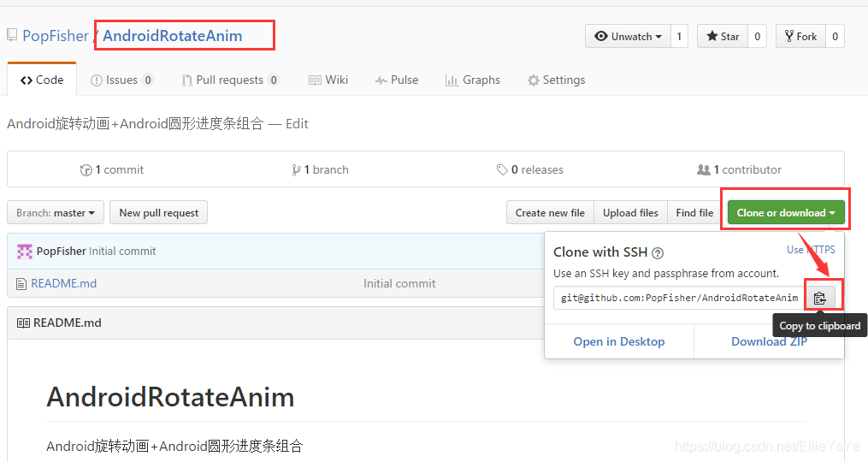Click the 'AndroidRotateAnim' README heading
Viewport: 868px width, 462px height.
pyautogui.click(x=170, y=397)
